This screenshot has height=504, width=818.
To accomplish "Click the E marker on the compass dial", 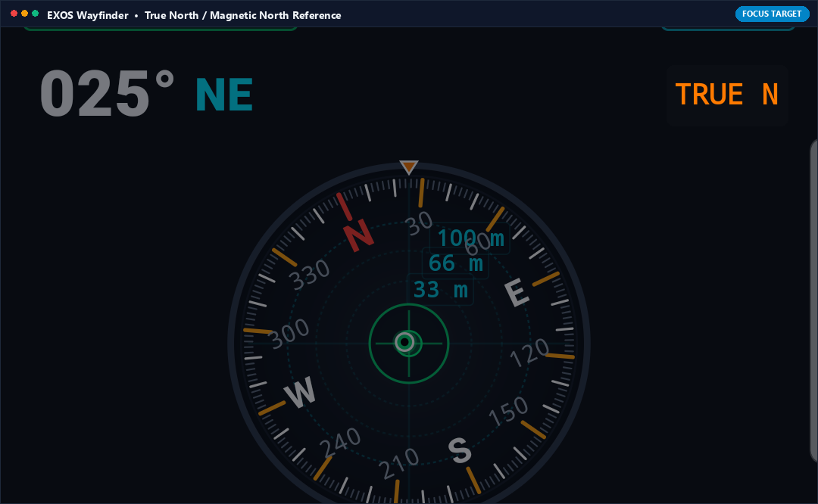I will (517, 292).
